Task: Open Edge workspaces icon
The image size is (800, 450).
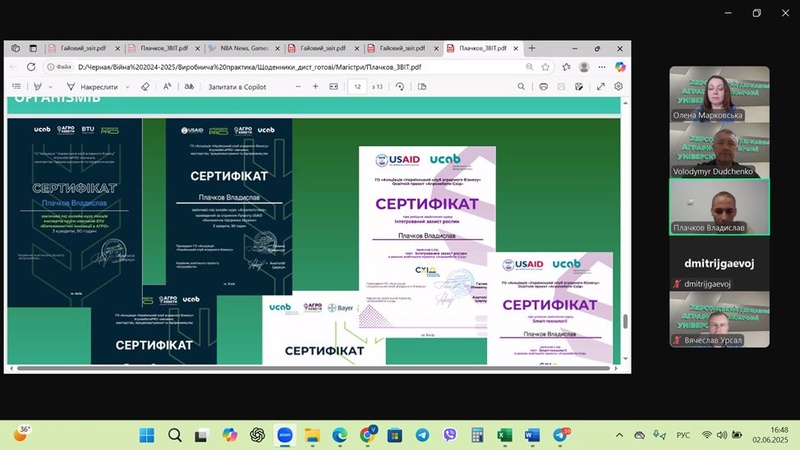Action: 15,48
